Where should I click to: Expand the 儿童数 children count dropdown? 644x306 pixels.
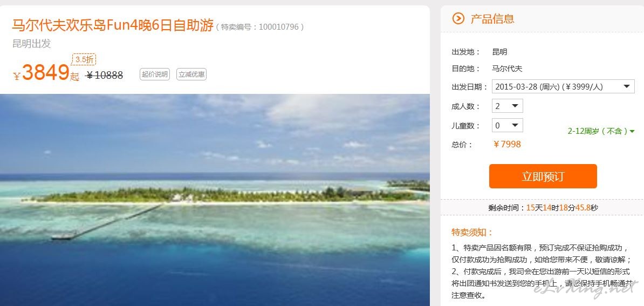(507, 125)
